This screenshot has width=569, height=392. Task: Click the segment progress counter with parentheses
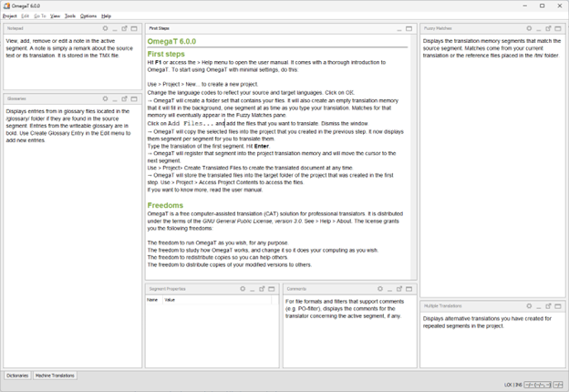[x=538, y=385]
